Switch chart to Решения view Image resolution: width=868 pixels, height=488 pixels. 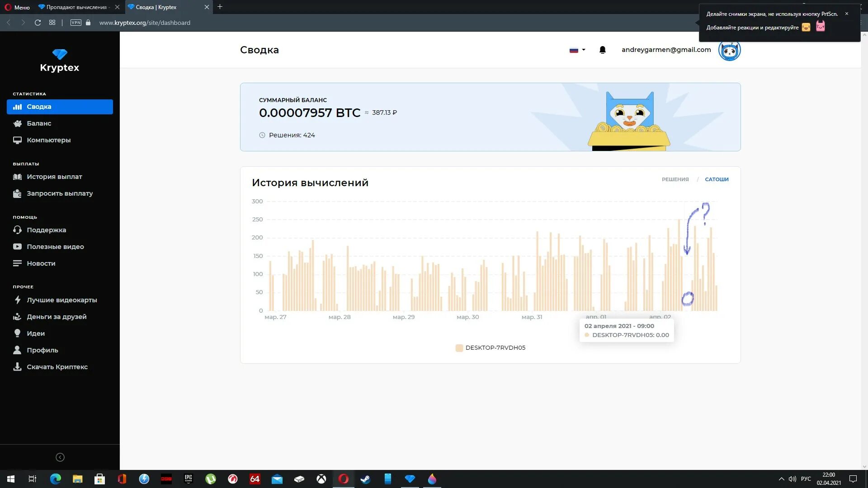[x=675, y=179]
